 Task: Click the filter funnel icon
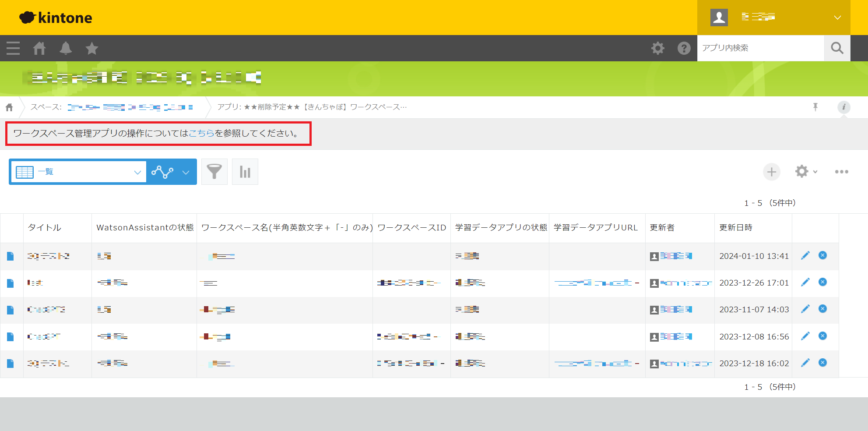tap(214, 172)
